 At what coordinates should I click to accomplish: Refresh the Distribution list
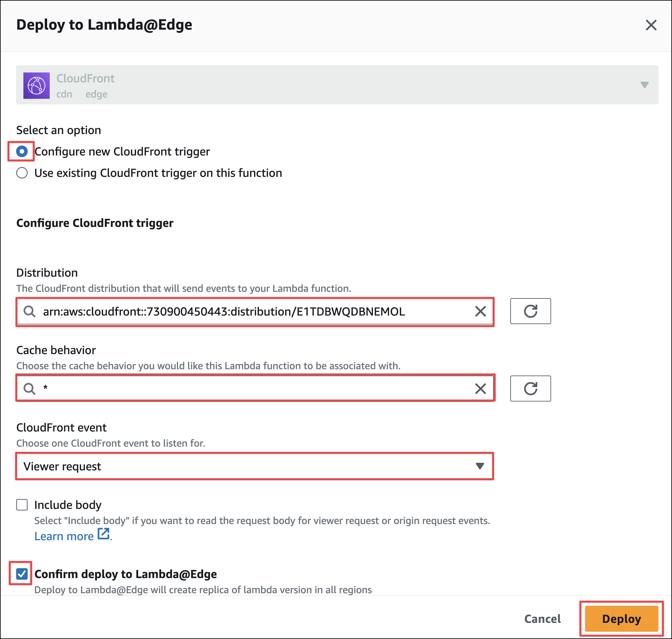coord(530,311)
